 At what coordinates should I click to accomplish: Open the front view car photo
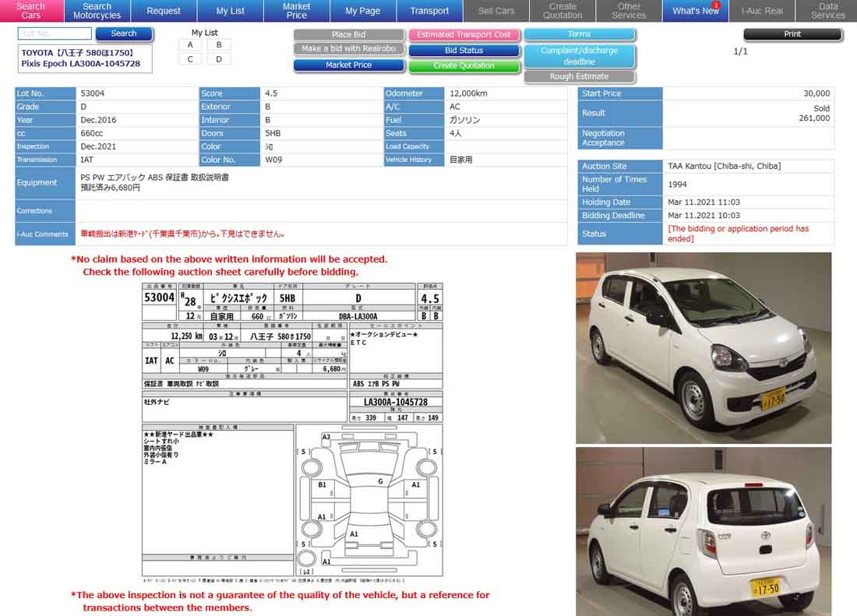click(x=704, y=348)
